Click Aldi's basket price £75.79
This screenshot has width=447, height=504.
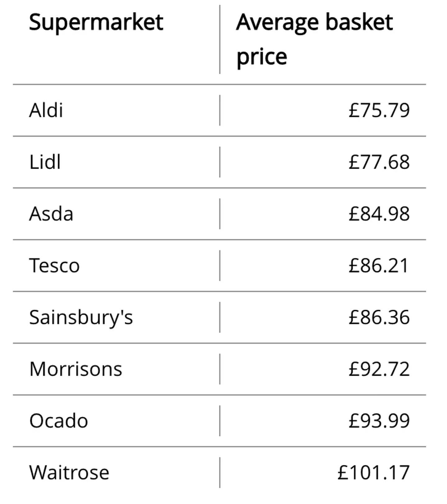(379, 110)
